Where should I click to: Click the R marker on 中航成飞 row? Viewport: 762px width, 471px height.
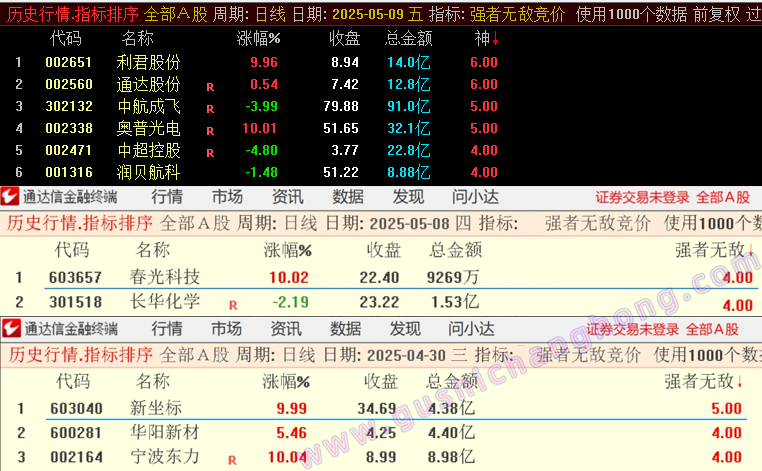pyautogui.click(x=210, y=109)
